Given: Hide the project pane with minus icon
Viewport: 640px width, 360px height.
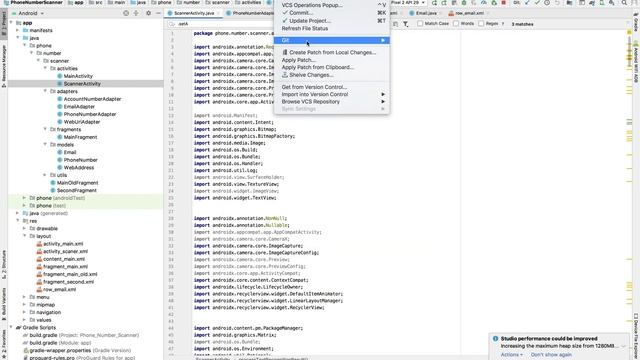Looking at the screenshot, I should (158, 13).
